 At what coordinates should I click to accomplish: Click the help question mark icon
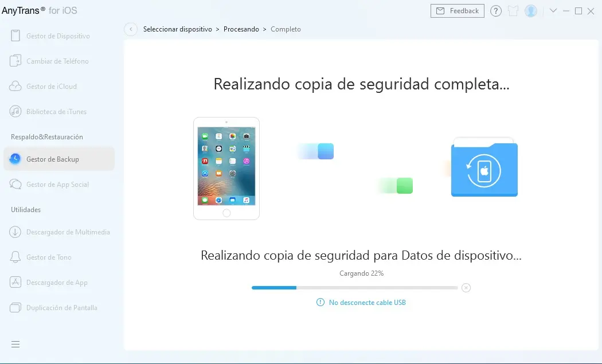point(496,11)
